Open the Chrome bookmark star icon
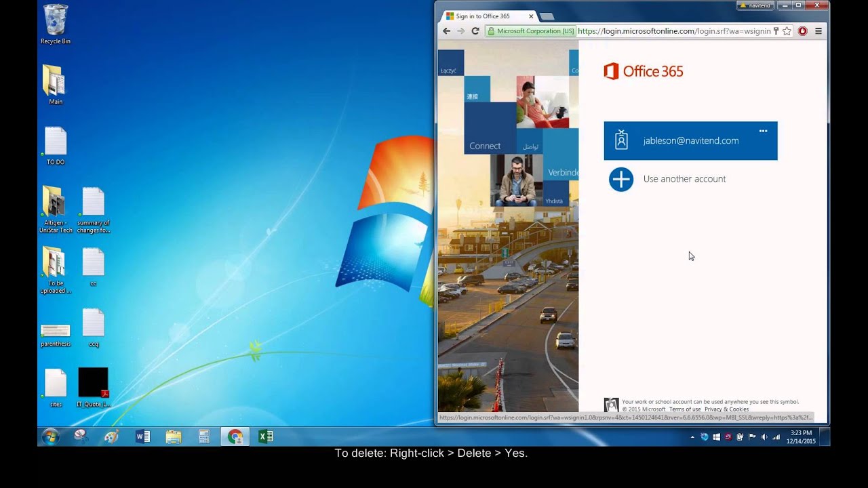Image resolution: width=868 pixels, height=488 pixels. click(x=785, y=31)
